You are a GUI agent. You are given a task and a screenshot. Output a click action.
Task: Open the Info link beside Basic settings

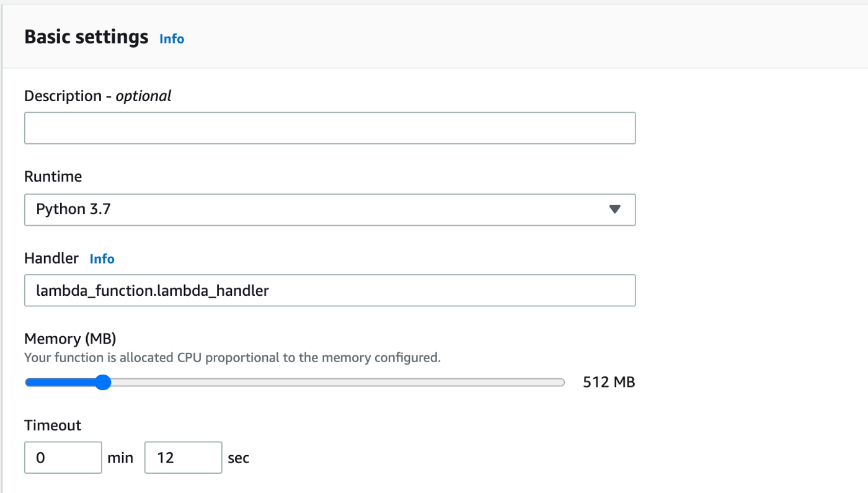pyautogui.click(x=172, y=39)
